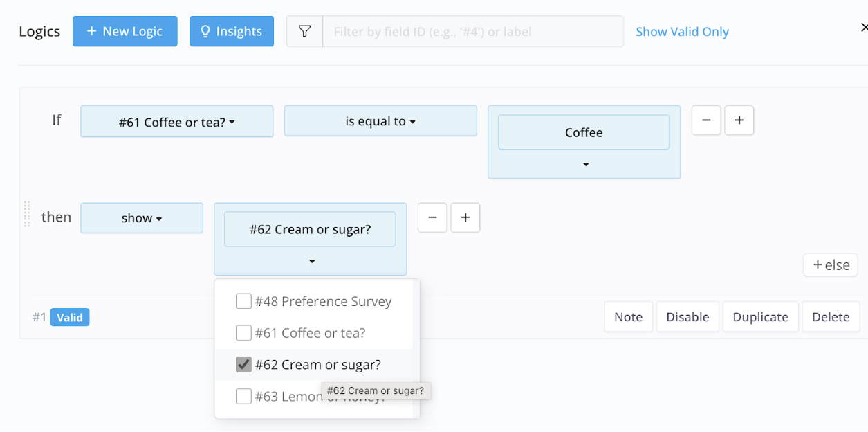The image size is (868, 432).
Task: Open Show Valid Only link
Action: (x=682, y=31)
